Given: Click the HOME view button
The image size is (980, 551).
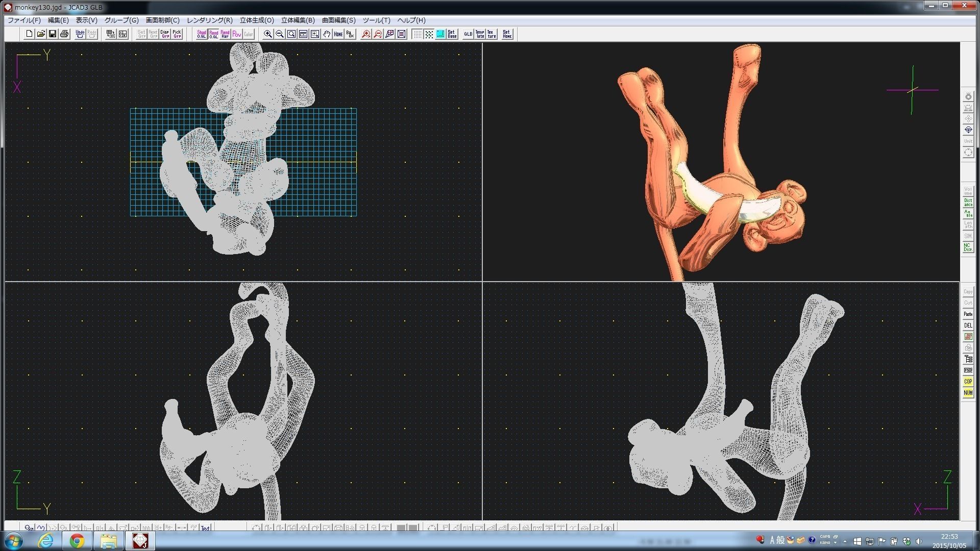Looking at the screenshot, I should (x=338, y=34).
